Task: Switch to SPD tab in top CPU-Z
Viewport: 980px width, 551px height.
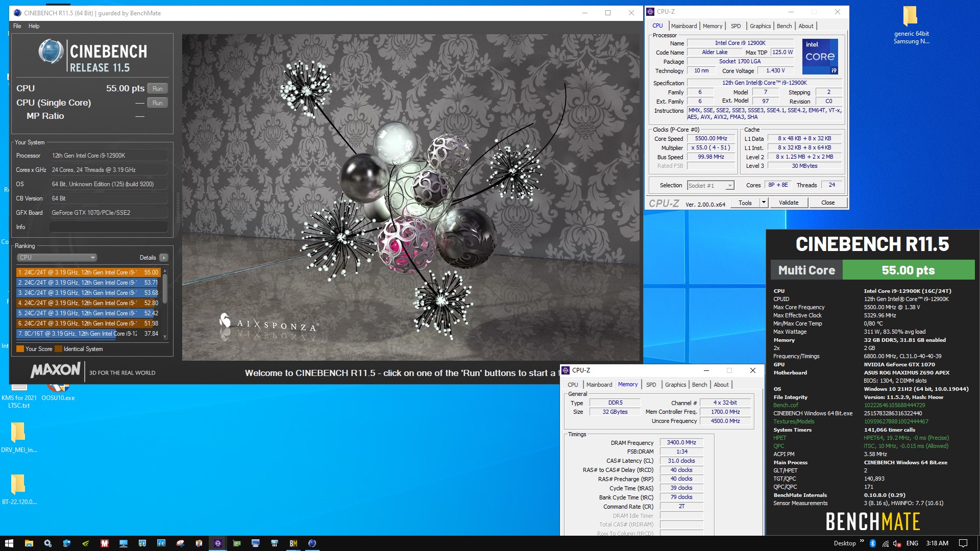Action: click(736, 26)
